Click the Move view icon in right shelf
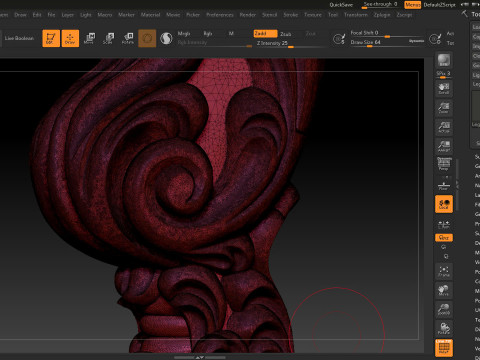Screen dimensions: 480x360 [x=444, y=290]
